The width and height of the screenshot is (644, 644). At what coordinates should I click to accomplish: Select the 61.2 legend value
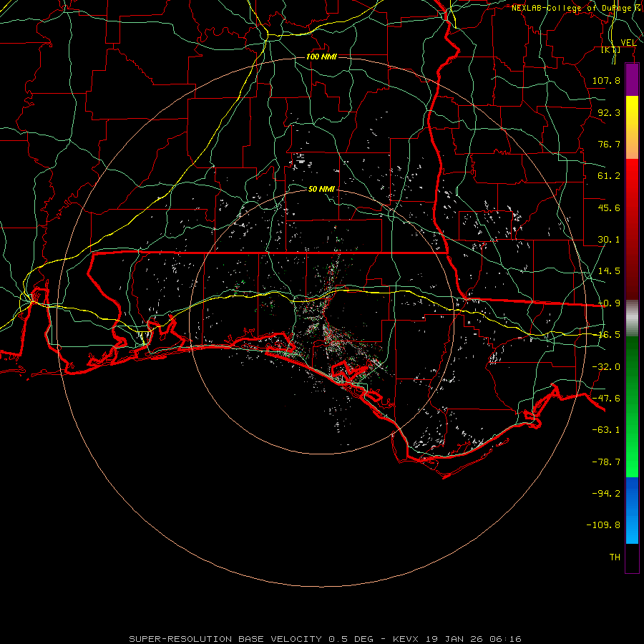coord(609,176)
